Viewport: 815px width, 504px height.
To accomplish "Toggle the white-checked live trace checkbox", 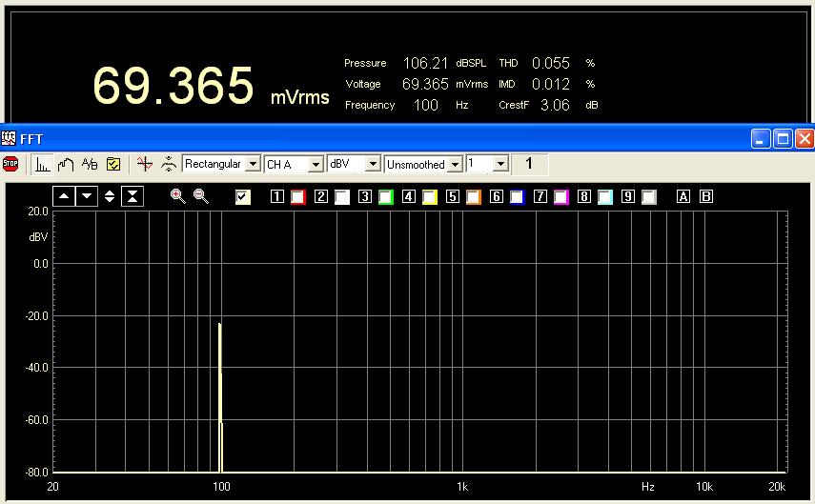I will point(243,197).
